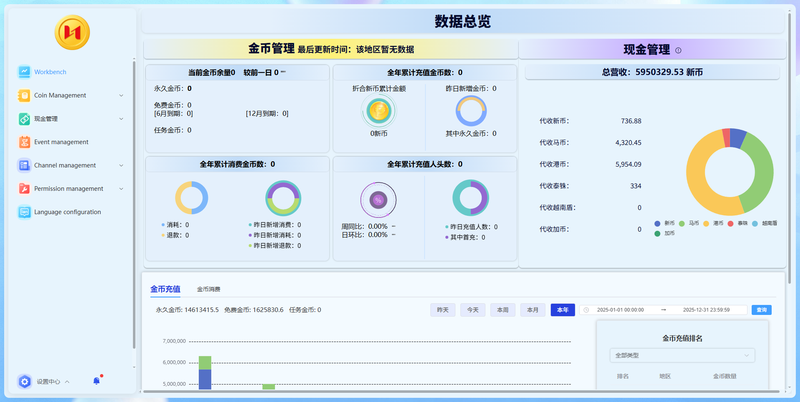Open Event management from the sidebar
Image resolution: width=800 pixels, height=402 pixels.
pyautogui.click(x=61, y=142)
